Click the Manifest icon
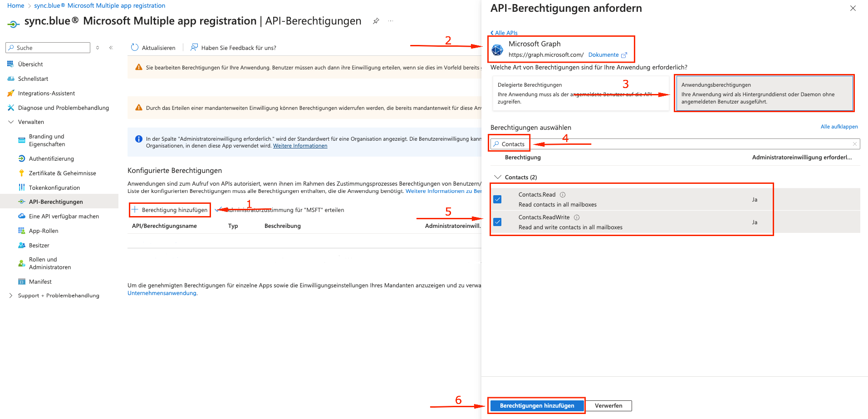The image size is (868, 419). [22, 281]
